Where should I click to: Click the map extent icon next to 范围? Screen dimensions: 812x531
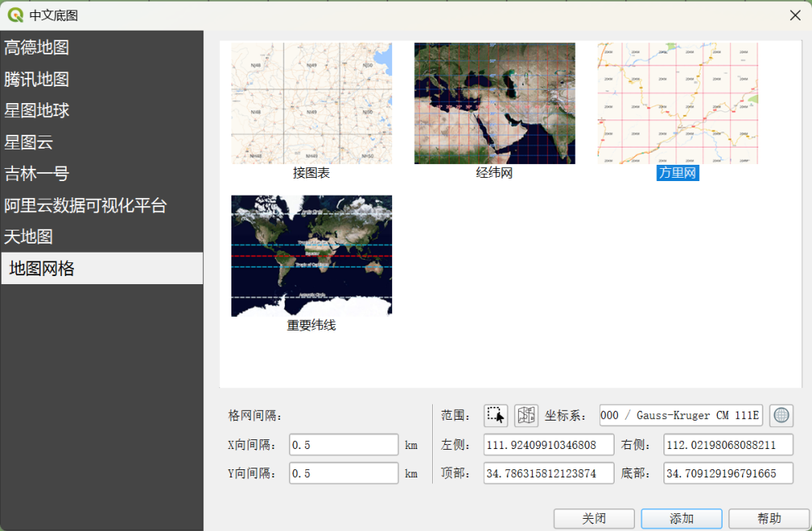coord(526,416)
